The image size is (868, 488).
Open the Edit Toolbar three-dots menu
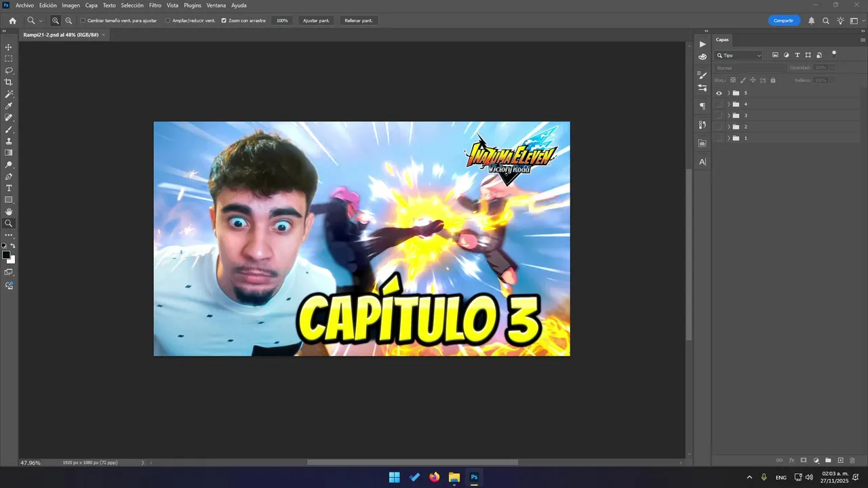[9, 235]
